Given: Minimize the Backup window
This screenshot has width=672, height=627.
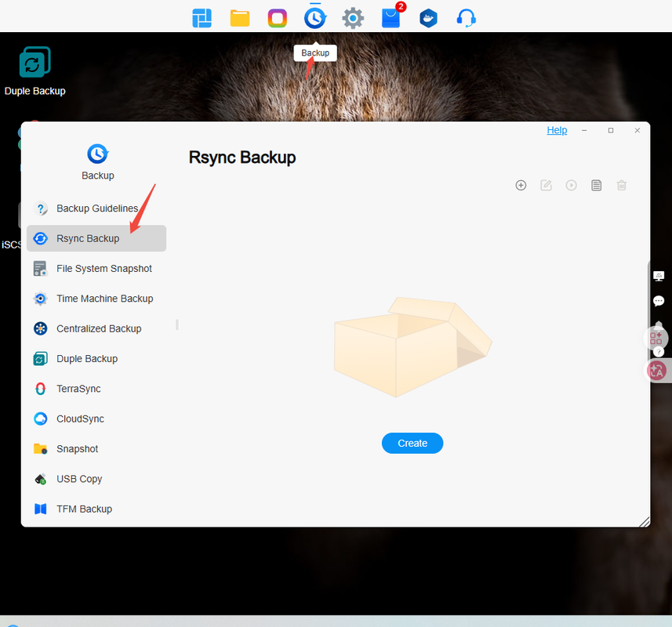Looking at the screenshot, I should pyautogui.click(x=584, y=130).
